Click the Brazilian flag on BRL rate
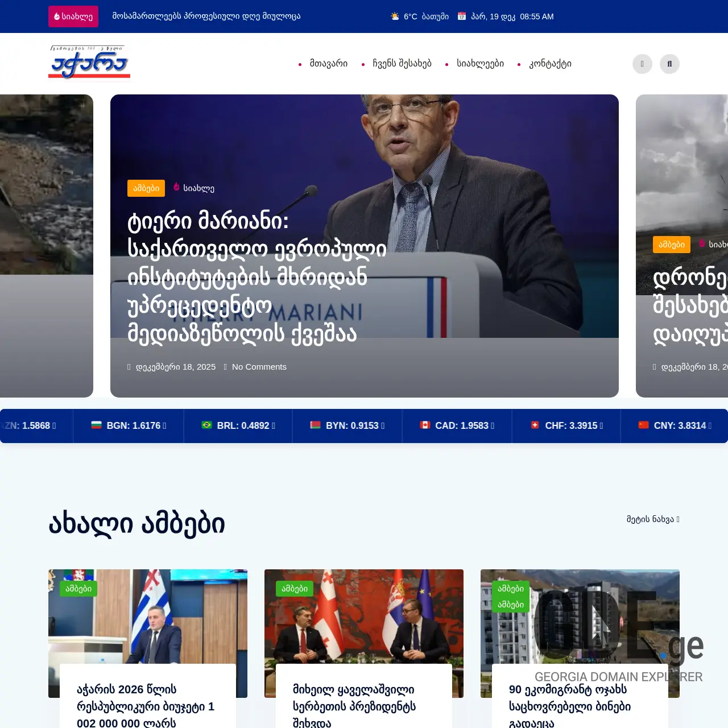The width and height of the screenshot is (728, 728). coord(207,425)
